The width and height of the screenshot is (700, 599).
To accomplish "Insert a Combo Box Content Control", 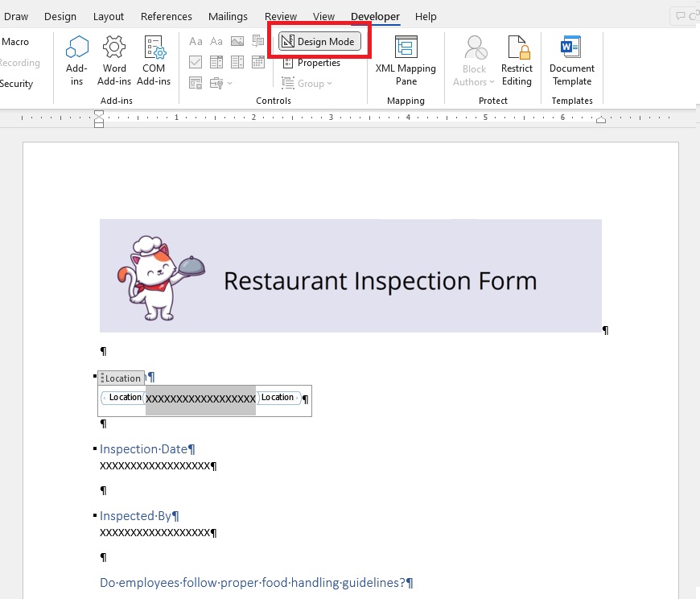I will [x=216, y=62].
